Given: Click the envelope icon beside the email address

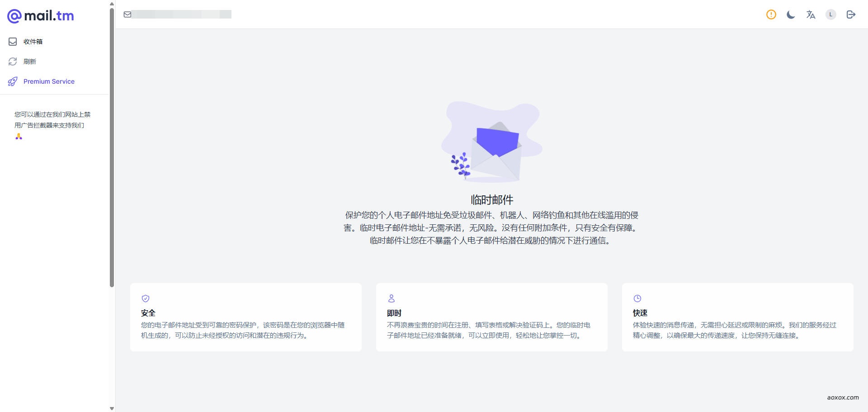Looking at the screenshot, I should pos(127,14).
